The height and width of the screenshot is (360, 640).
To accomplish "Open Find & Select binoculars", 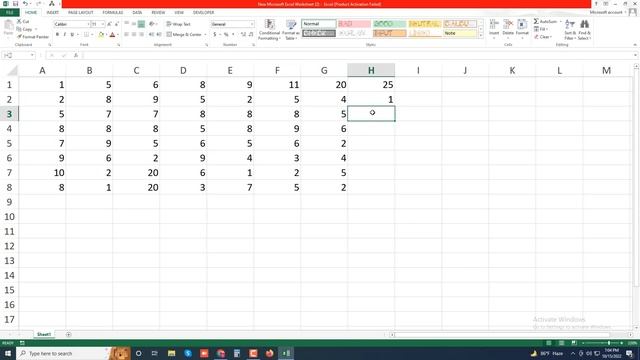I will pos(584,29).
